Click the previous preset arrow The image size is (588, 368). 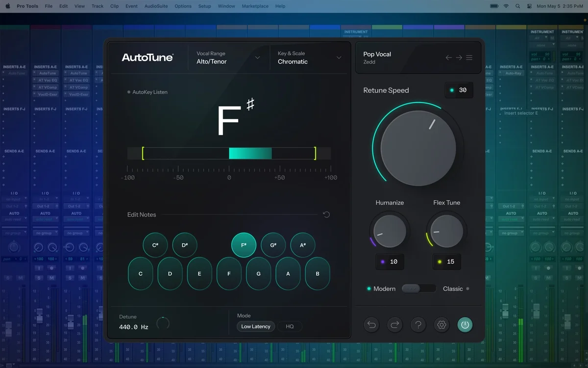tap(449, 57)
